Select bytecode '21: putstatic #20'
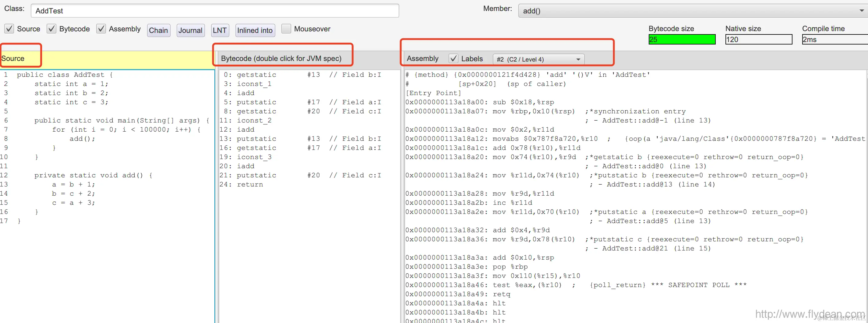The height and width of the screenshot is (323, 868). [300, 175]
